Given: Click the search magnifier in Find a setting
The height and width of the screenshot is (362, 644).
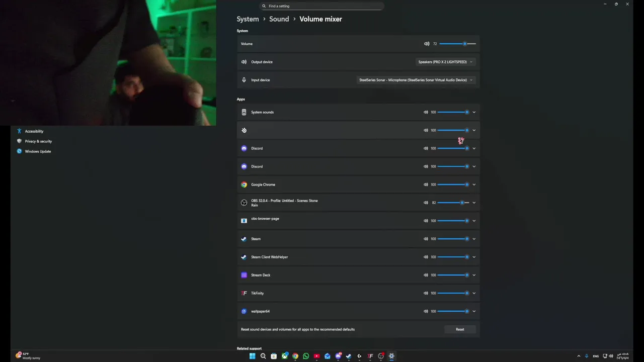Looking at the screenshot, I should pyautogui.click(x=264, y=6).
